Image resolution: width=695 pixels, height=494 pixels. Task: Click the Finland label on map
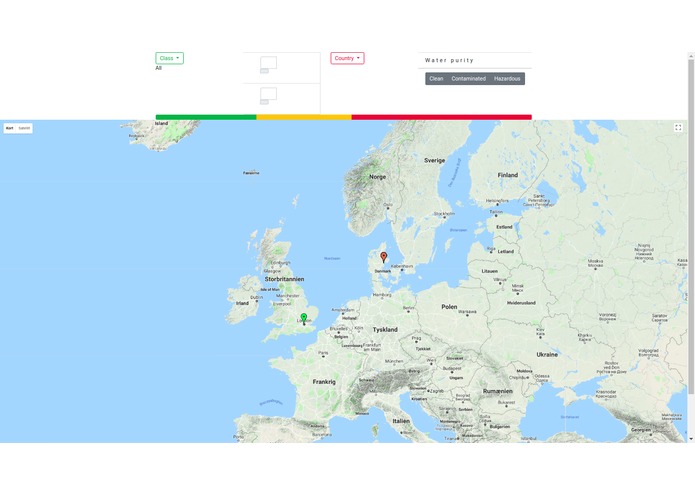(x=508, y=175)
